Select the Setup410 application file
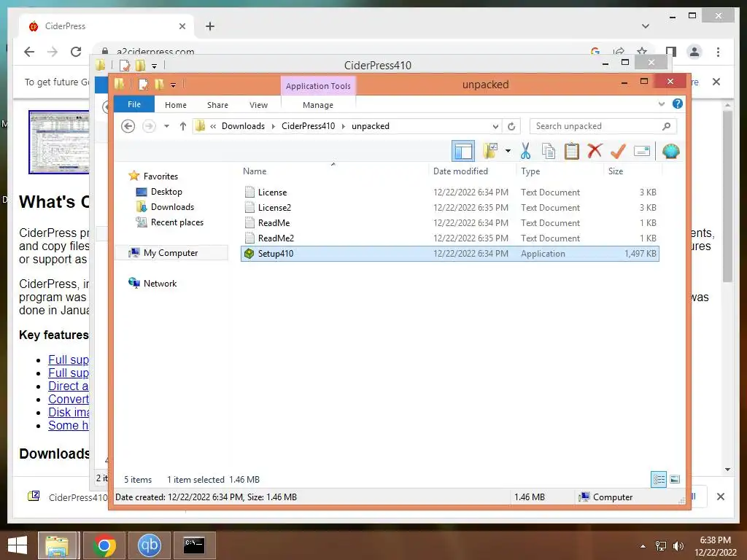Viewport: 747px width, 560px height. click(x=449, y=253)
